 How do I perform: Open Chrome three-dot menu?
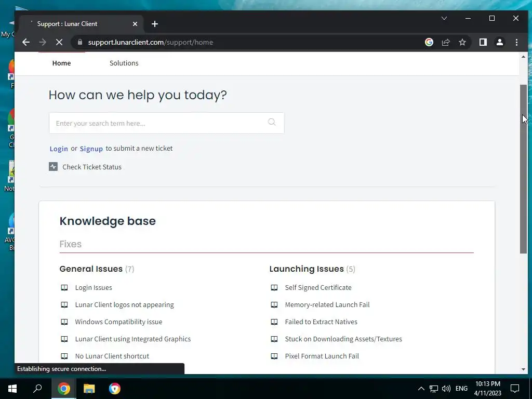[516, 42]
